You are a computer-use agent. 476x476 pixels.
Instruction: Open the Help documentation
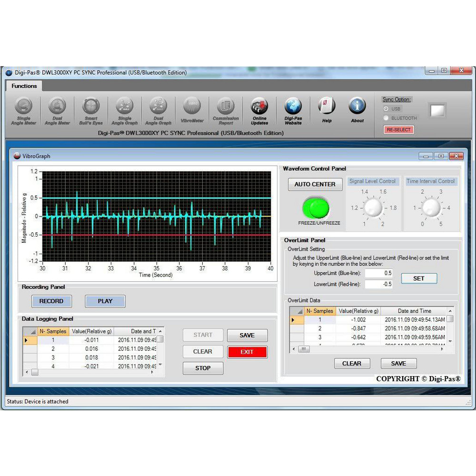click(327, 109)
